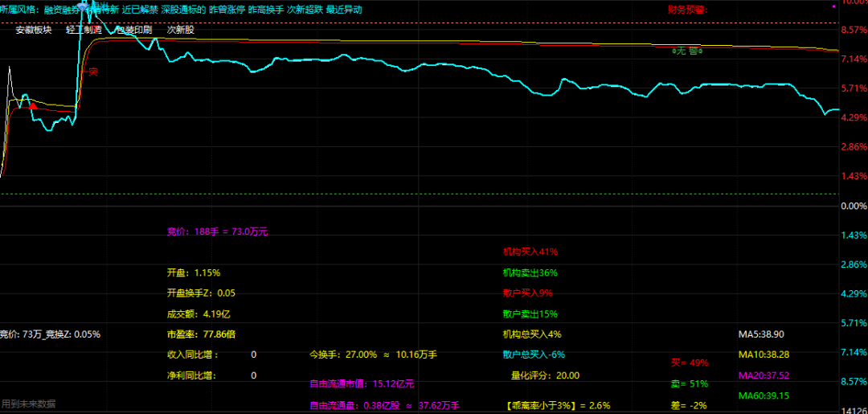Click the MA10:38.28 indicator
This screenshot has width=868, height=414.
pos(764,355)
